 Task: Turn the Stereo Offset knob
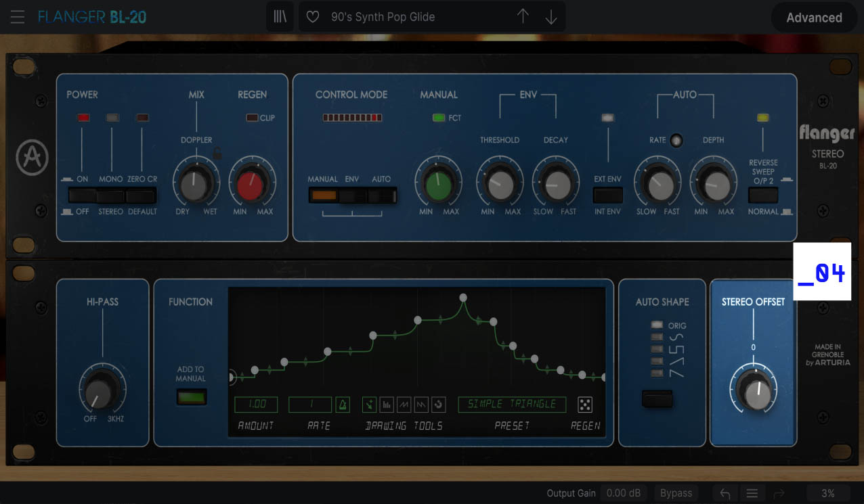pyautogui.click(x=752, y=390)
